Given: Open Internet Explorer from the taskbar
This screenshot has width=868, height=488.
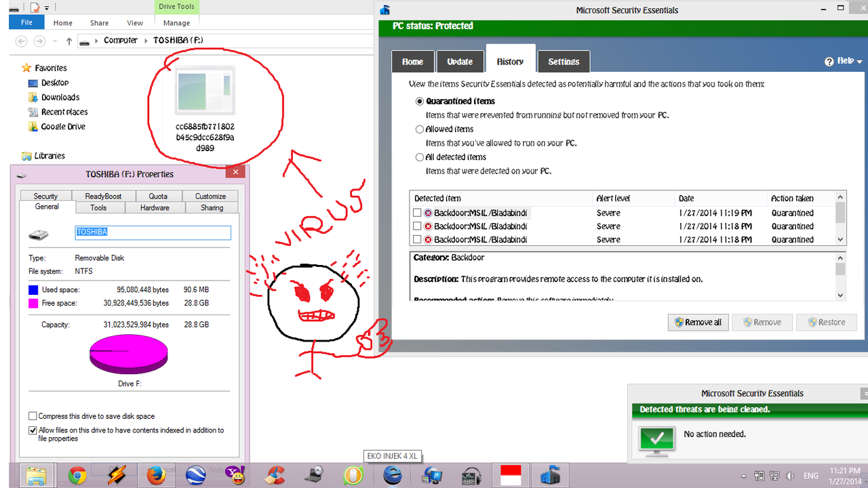Looking at the screenshot, I should 393,476.
